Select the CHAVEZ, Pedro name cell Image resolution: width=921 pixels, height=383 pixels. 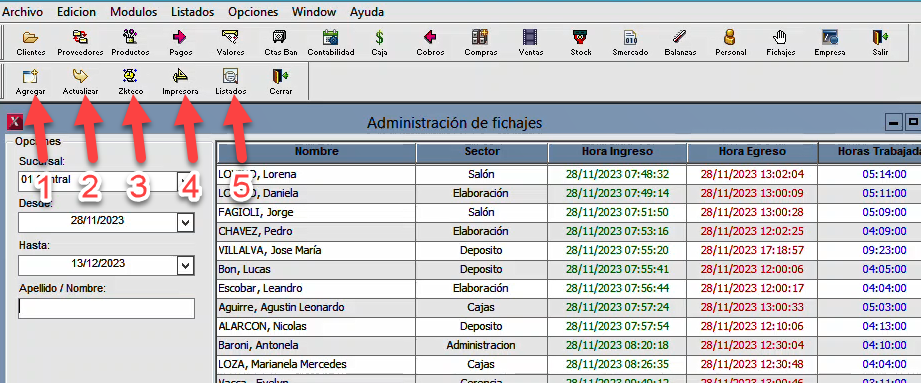(317, 231)
